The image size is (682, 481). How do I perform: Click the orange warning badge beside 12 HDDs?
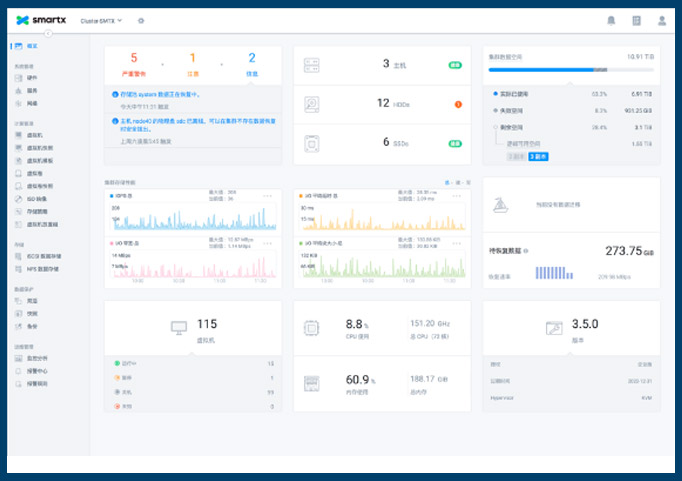[x=458, y=104]
